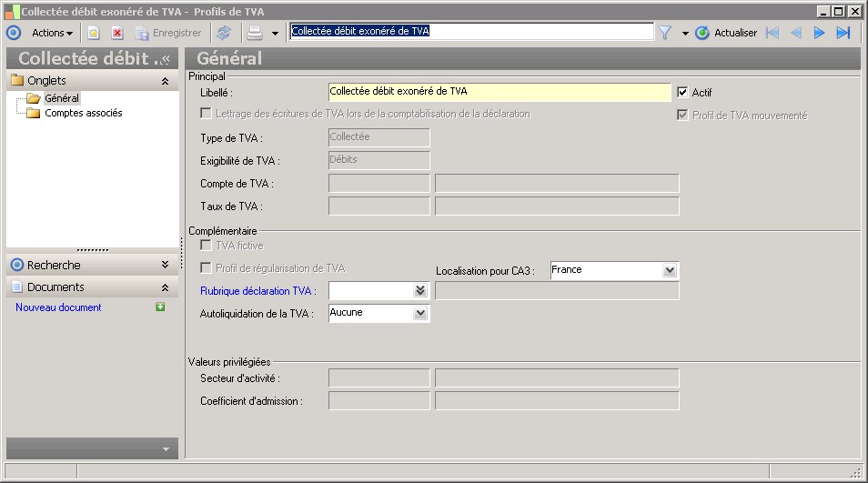Click the Nouveau document link
The width and height of the screenshot is (868, 483).
point(58,307)
